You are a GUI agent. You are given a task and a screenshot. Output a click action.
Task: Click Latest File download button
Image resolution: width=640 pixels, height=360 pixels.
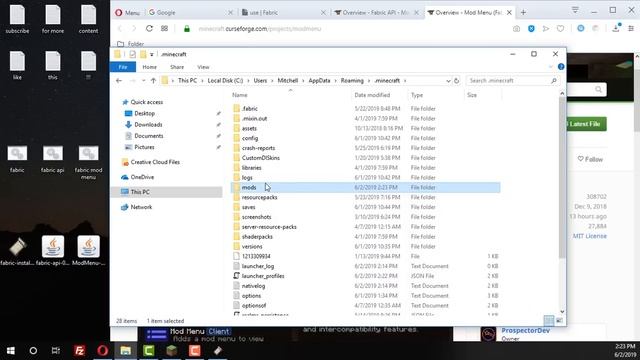click(585, 124)
